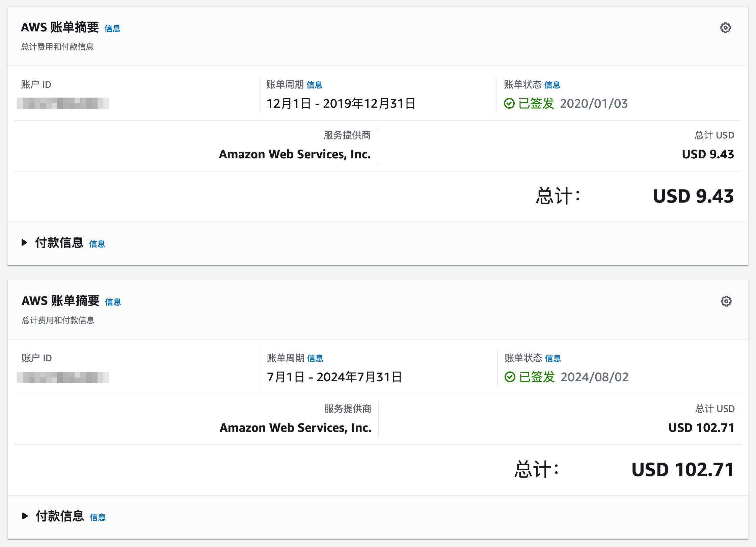Click small USD 102.71 under 总计 USD

click(702, 427)
